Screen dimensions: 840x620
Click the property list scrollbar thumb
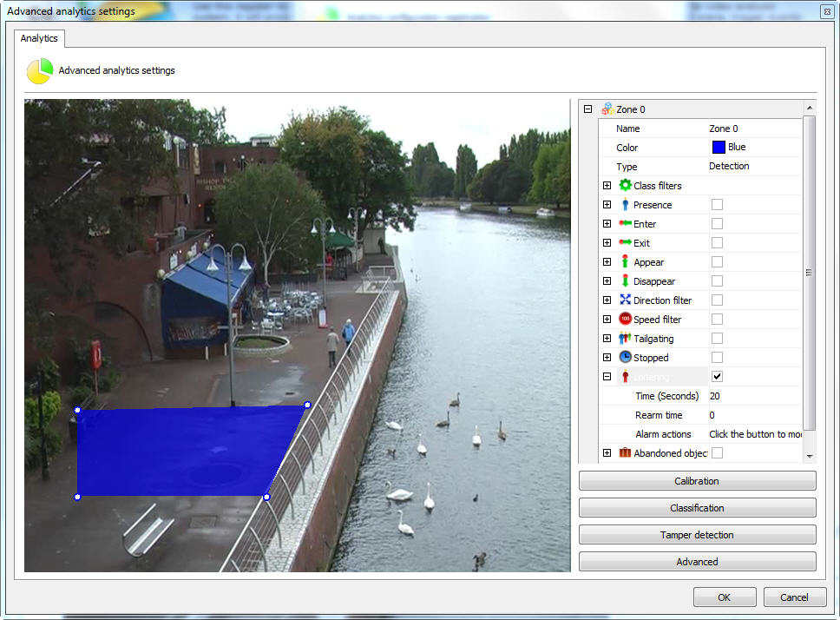pos(810,273)
